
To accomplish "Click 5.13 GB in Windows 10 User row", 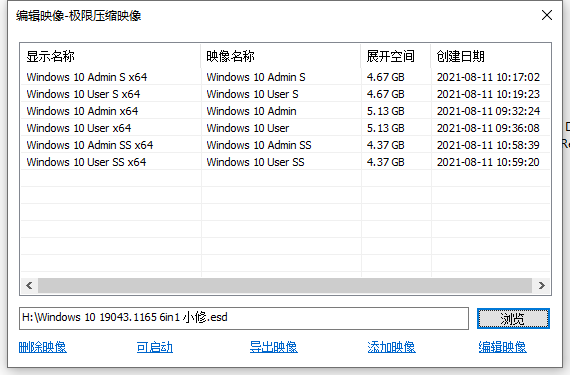I will [x=385, y=128].
